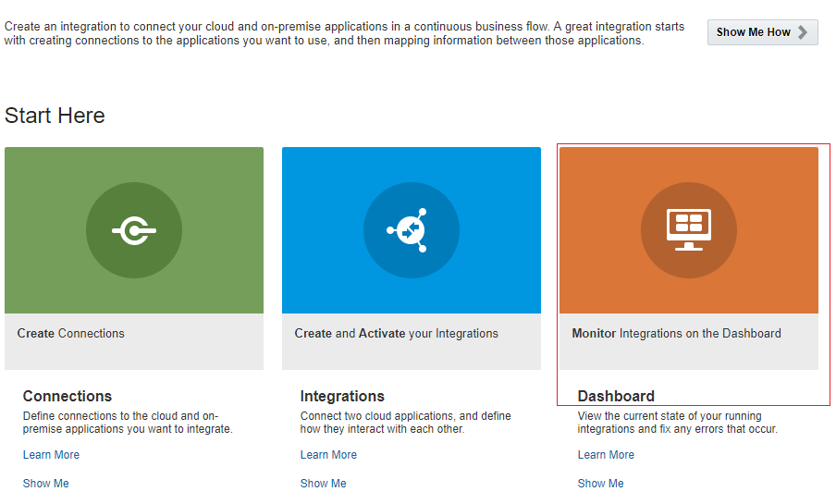Click the Integrations section heading
The height and width of the screenshot is (504, 836).
pyautogui.click(x=342, y=396)
